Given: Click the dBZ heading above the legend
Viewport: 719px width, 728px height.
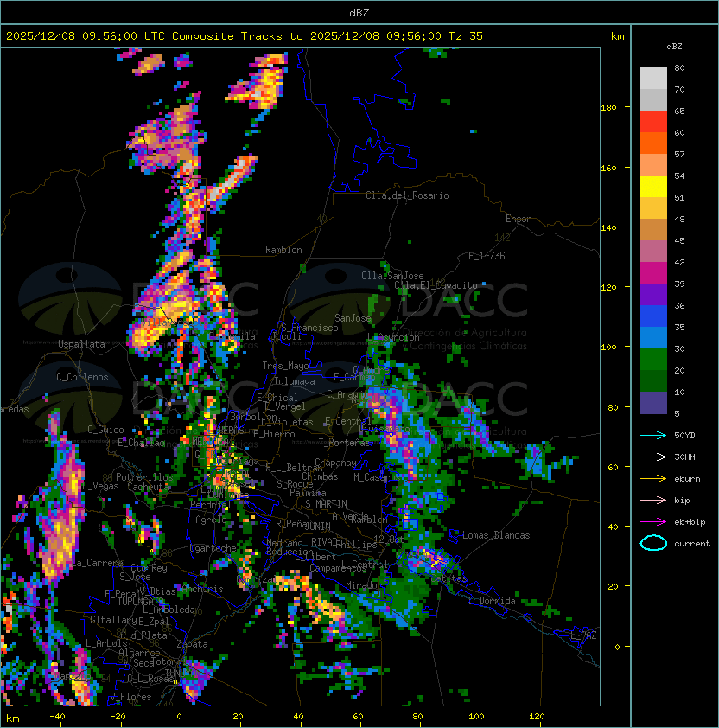Looking at the screenshot, I should (674, 47).
